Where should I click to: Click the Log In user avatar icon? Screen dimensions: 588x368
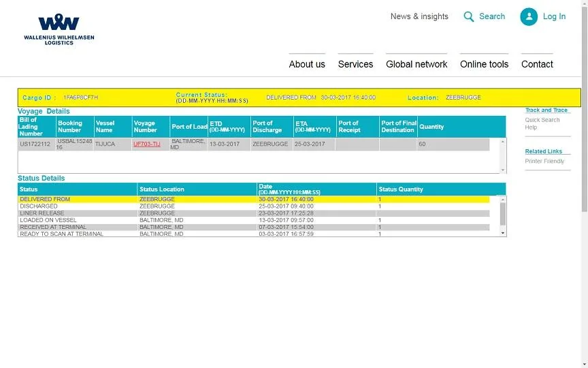click(529, 16)
